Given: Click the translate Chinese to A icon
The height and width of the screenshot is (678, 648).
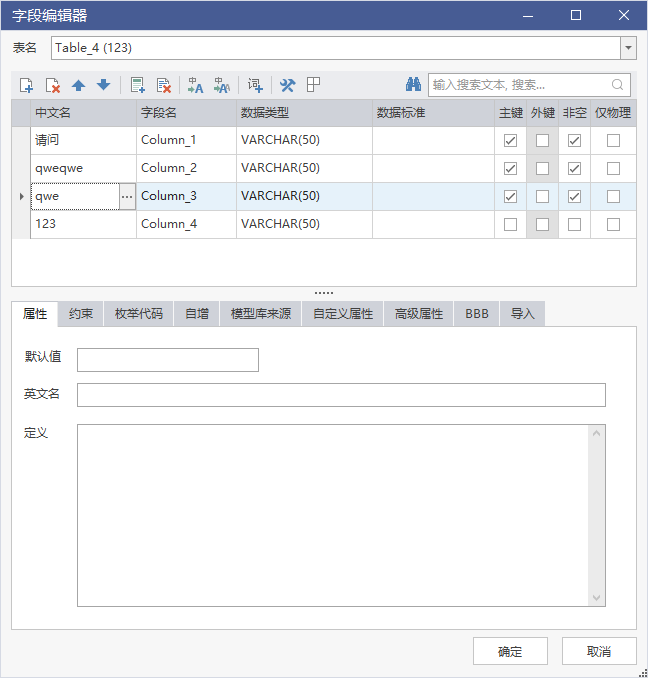Looking at the screenshot, I should 195,85.
